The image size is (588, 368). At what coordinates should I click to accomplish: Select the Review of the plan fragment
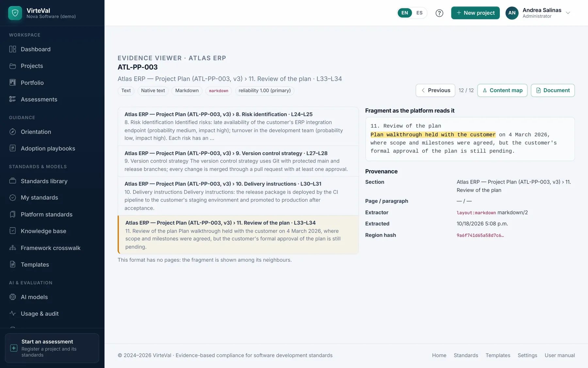pyautogui.click(x=238, y=235)
